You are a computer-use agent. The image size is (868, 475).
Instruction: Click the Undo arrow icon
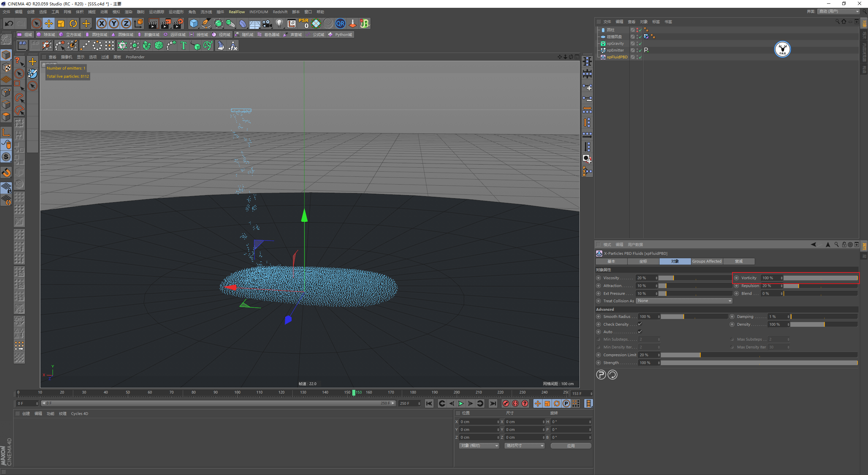click(x=9, y=23)
